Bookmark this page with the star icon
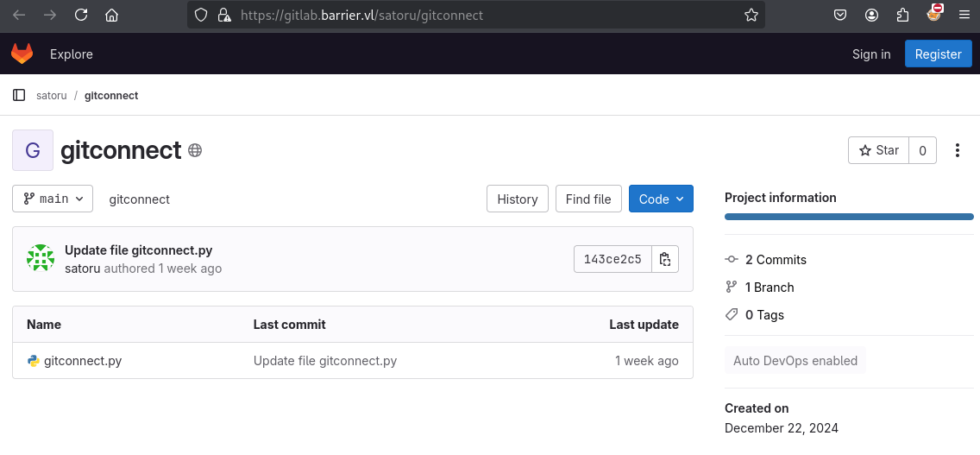Viewport: 980px width, 455px height. (x=751, y=15)
